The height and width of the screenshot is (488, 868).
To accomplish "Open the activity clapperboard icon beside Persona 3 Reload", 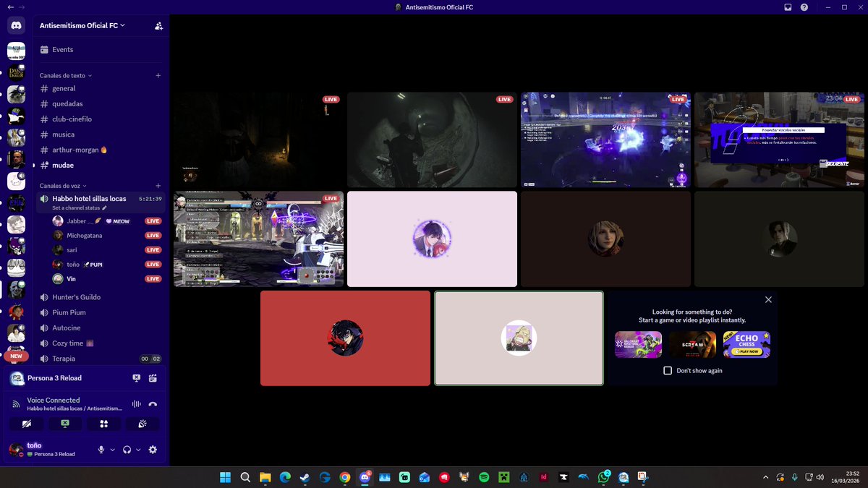I will click(153, 378).
